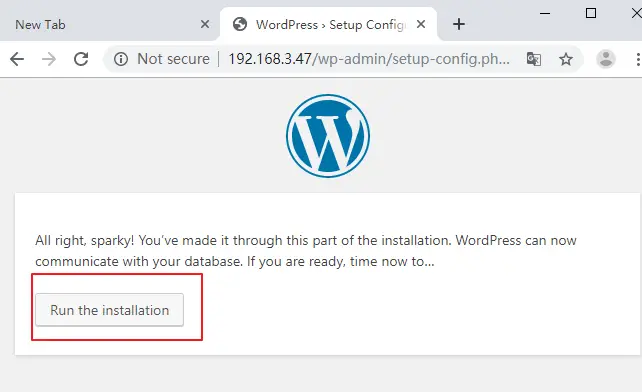642x392 pixels.
Task: Close the New Tab tab
Action: 205,24
